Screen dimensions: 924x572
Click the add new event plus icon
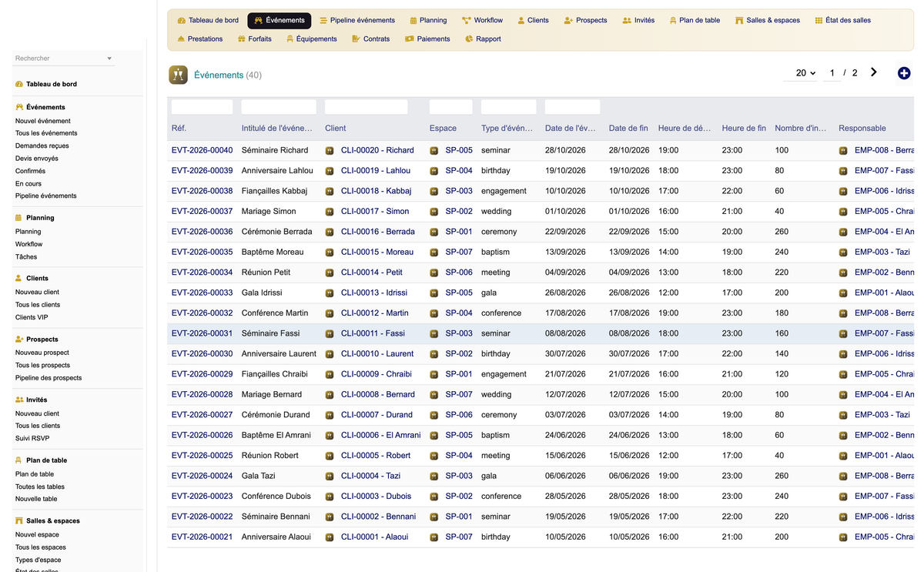904,73
